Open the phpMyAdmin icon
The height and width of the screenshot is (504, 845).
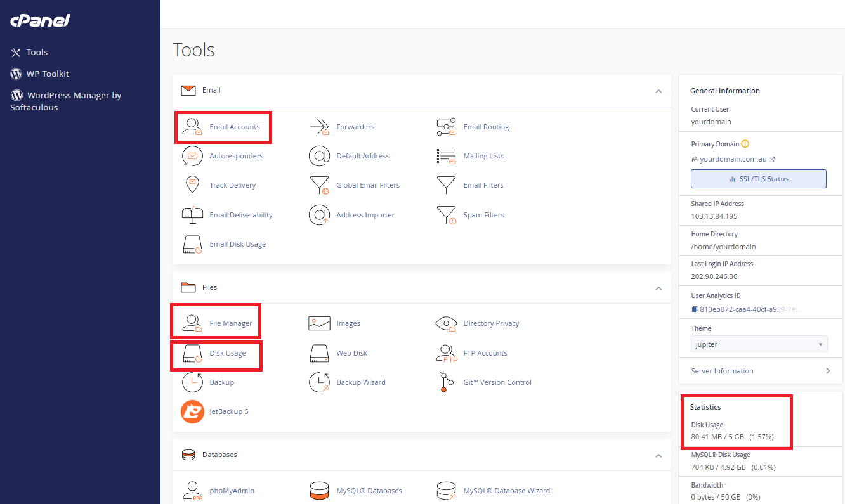point(192,491)
